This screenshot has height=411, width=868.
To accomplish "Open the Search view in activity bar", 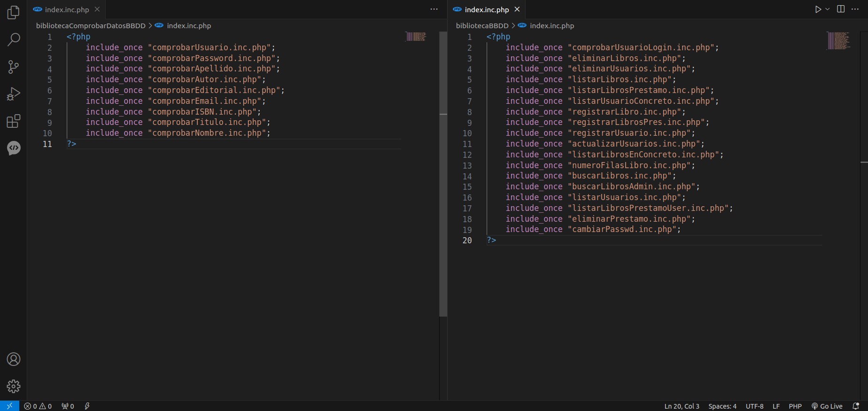I will 14,39.
